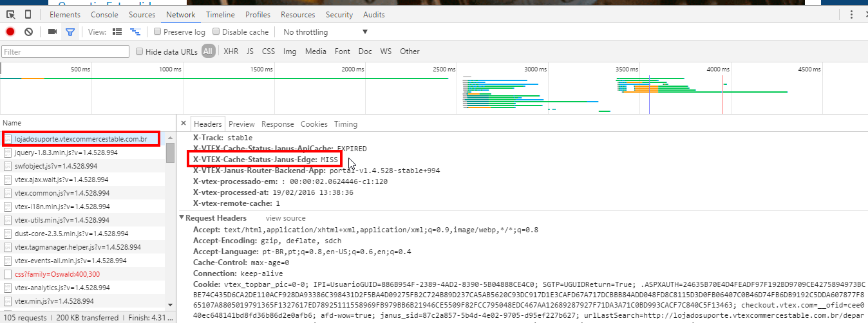Clear the network log
The height and width of the screenshot is (323, 868).
(28, 32)
